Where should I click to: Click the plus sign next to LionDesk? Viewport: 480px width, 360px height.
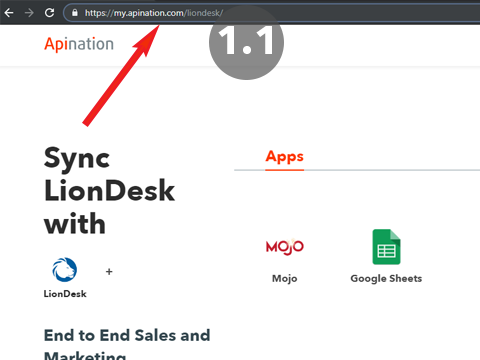coord(109,272)
